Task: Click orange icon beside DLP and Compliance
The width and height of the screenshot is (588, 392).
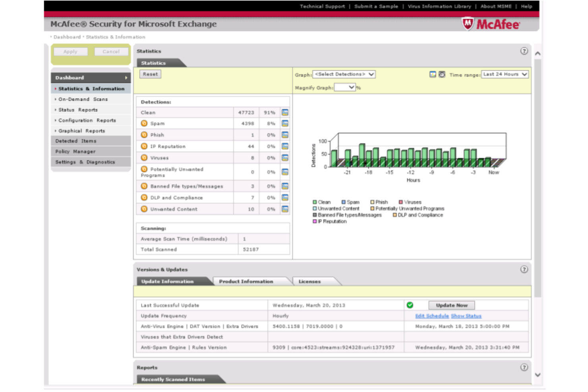Action: (144, 197)
